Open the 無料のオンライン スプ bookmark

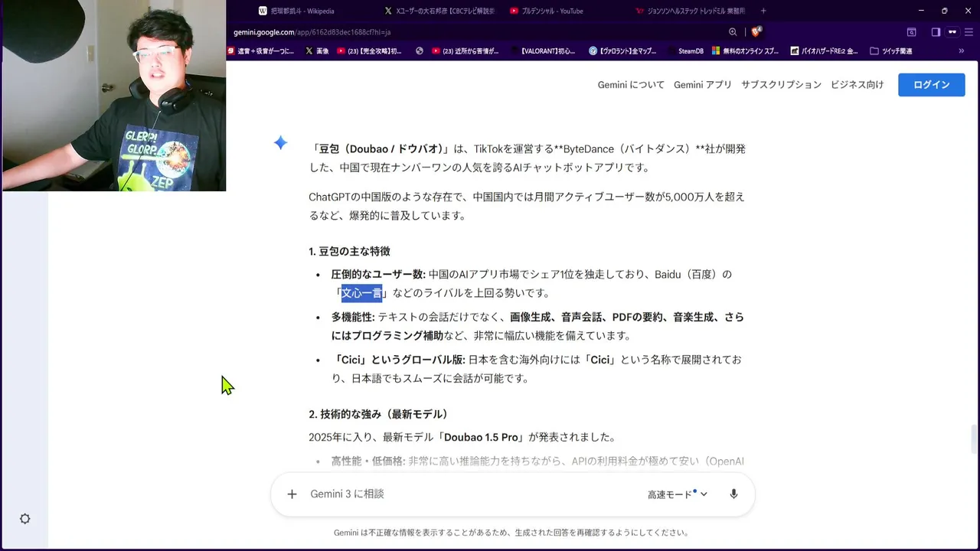tap(746, 51)
